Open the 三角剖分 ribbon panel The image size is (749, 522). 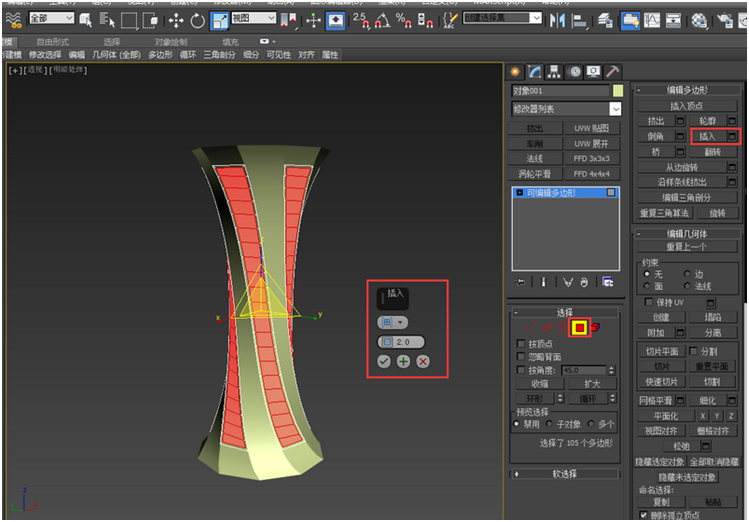tap(219, 55)
